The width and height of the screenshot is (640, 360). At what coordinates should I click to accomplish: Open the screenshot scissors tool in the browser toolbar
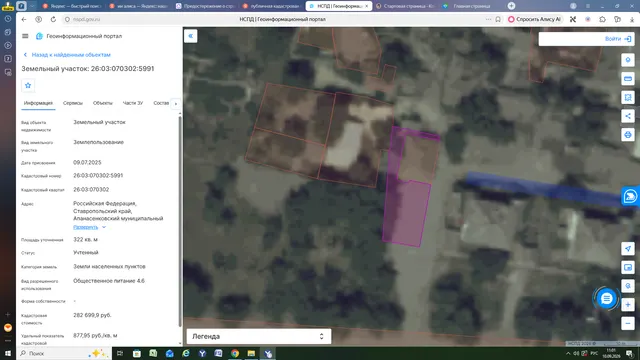573,19
